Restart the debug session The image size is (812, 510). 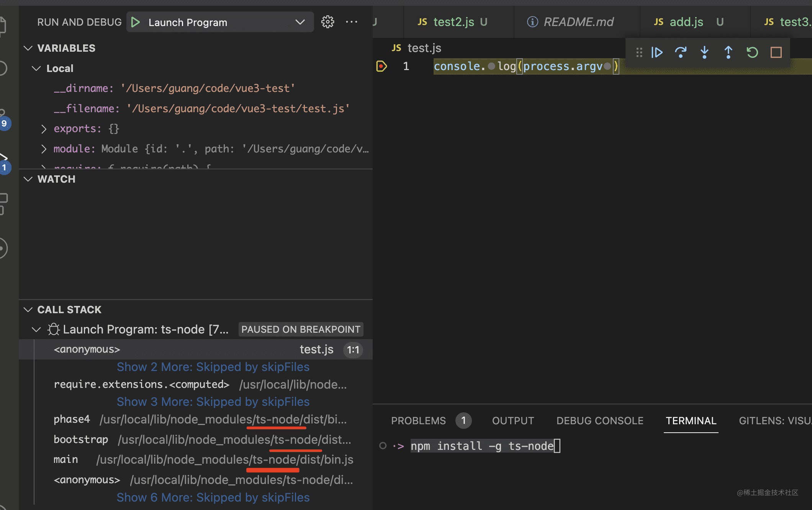click(752, 52)
